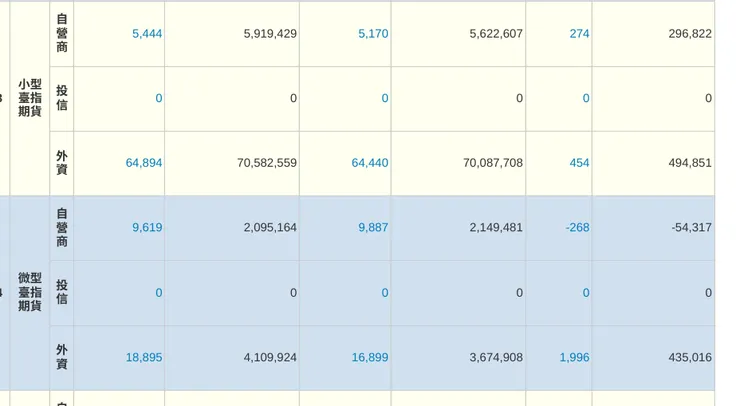Select the 64,440 blue link
The image size is (740, 406).
370,163
